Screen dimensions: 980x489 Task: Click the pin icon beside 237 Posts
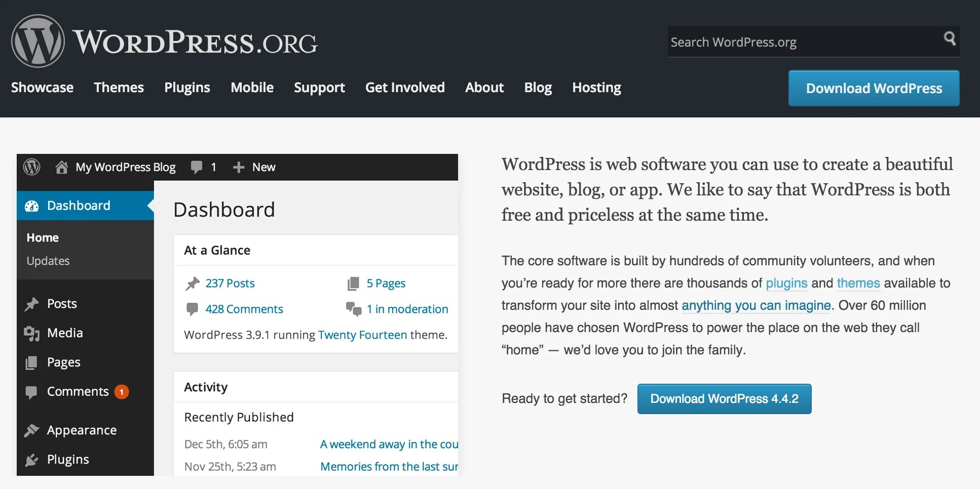(193, 283)
